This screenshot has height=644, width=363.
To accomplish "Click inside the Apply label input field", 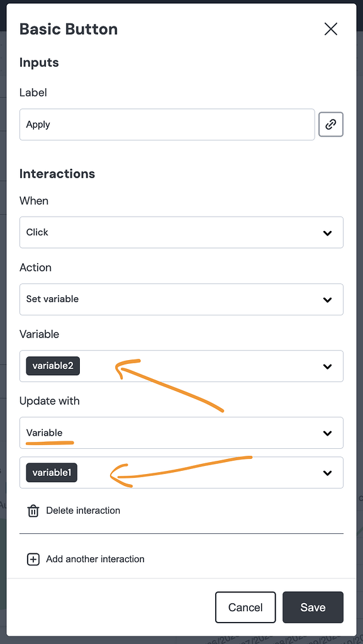I will click(167, 124).
